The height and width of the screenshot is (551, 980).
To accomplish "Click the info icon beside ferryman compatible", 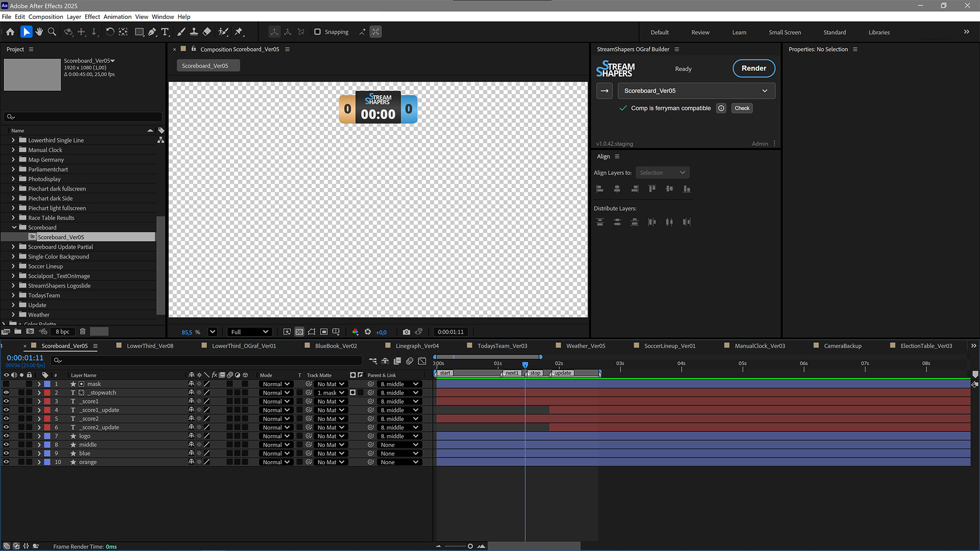I will point(721,108).
